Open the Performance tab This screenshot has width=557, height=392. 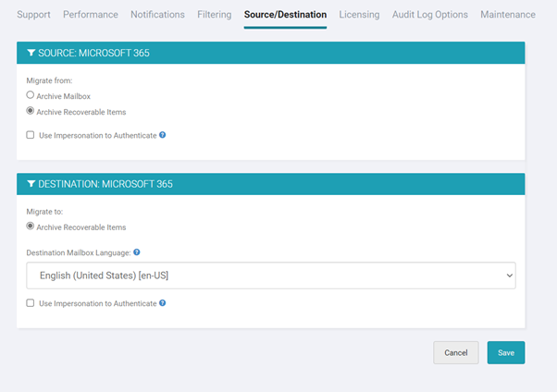[91, 15]
